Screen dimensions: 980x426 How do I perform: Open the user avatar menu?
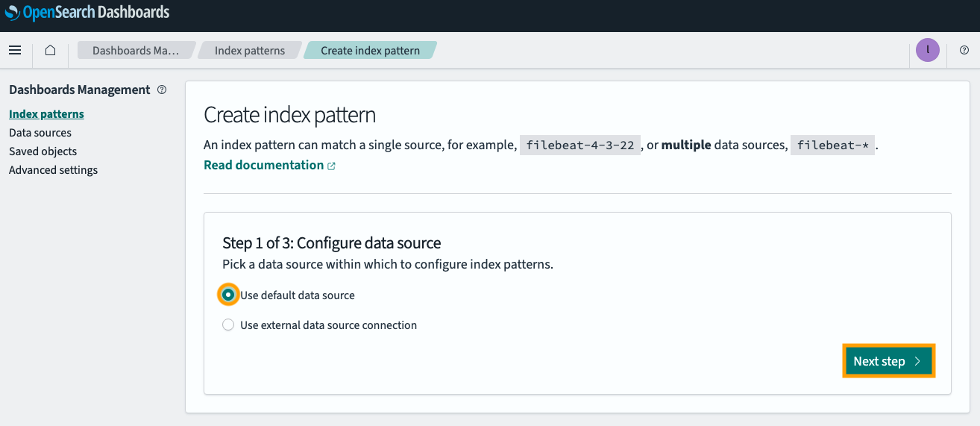coord(928,50)
